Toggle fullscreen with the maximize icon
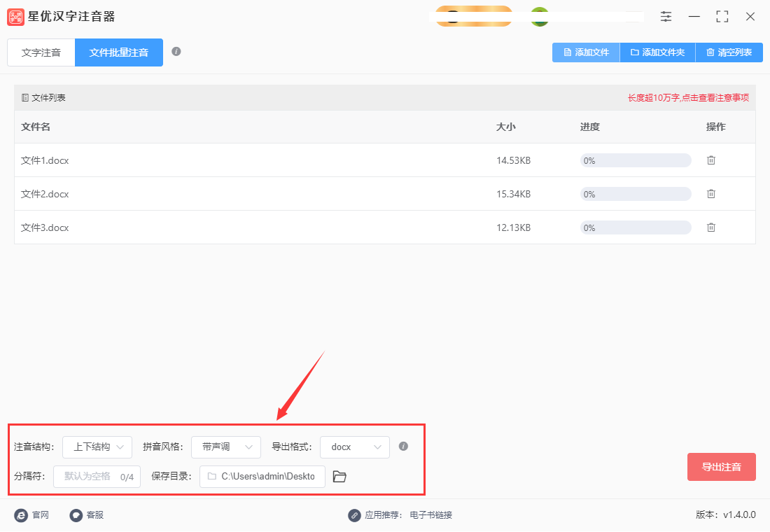The width and height of the screenshot is (770, 532). (x=722, y=17)
